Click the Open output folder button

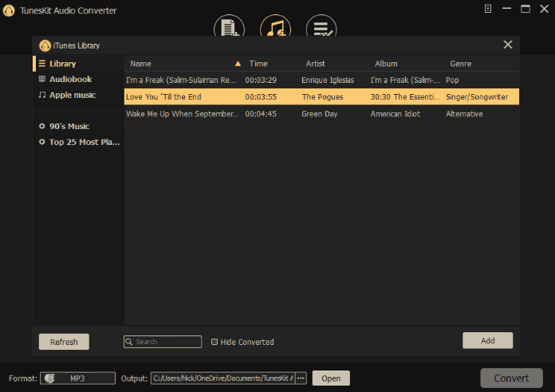click(x=331, y=378)
